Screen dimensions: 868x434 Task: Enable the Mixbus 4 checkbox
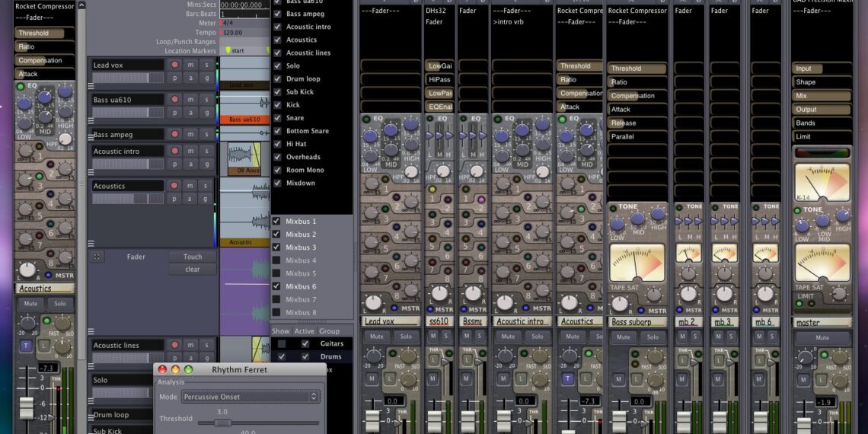278,260
